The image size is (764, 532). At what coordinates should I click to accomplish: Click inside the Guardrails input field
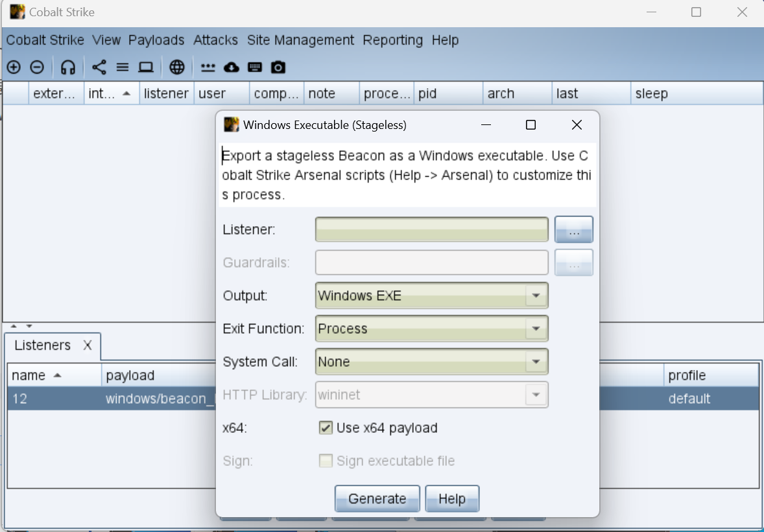(x=432, y=262)
